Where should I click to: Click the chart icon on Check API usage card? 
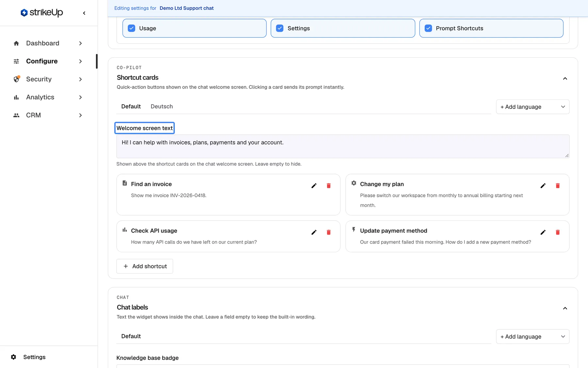(124, 230)
